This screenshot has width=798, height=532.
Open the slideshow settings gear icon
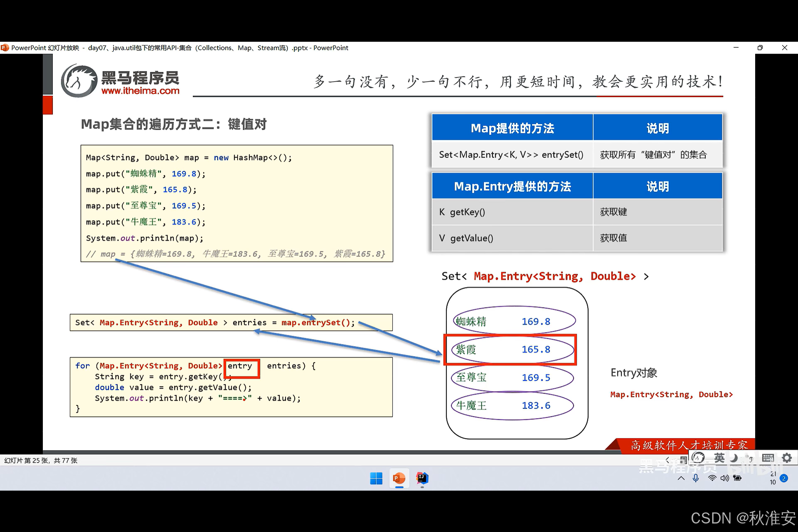coord(787,458)
